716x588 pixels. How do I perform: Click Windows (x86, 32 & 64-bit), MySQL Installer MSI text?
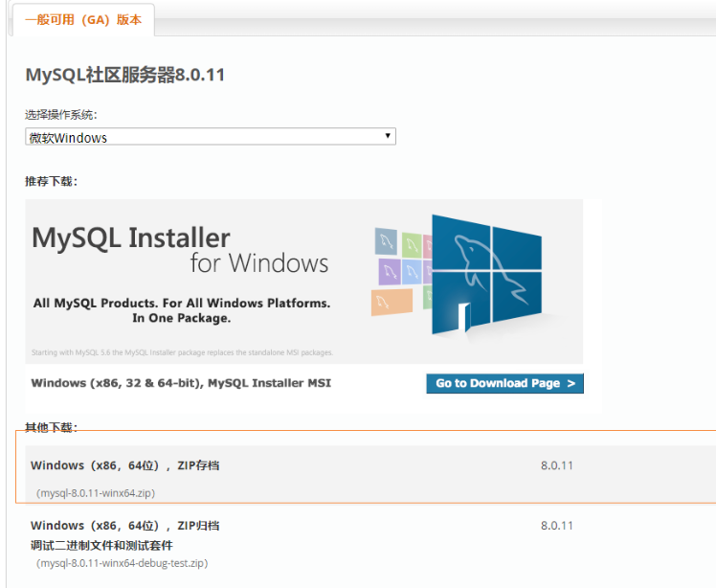pos(181,383)
